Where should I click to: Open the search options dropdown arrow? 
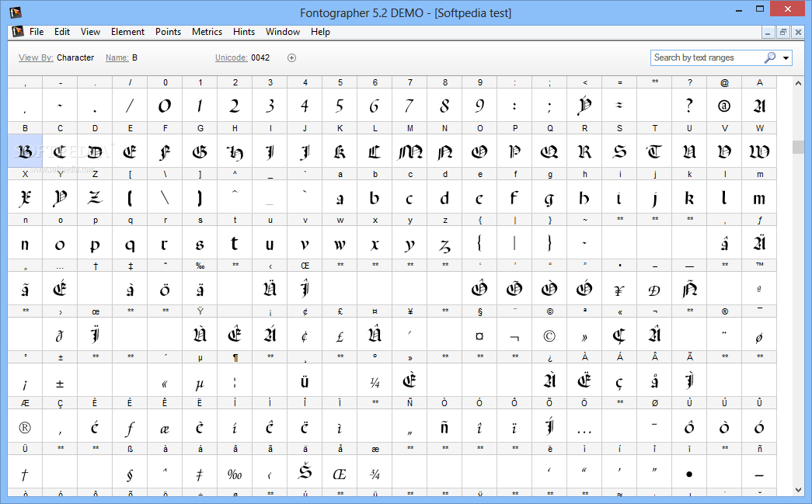coord(786,58)
